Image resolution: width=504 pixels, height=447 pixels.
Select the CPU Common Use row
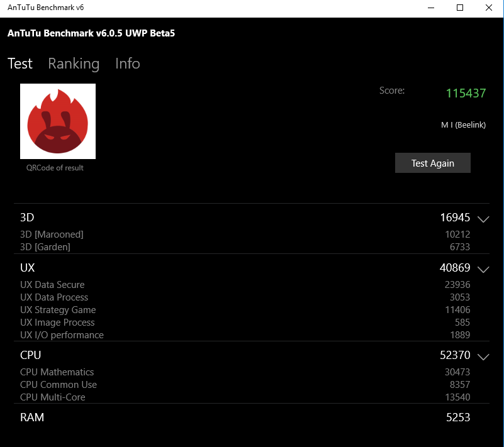(x=245, y=384)
